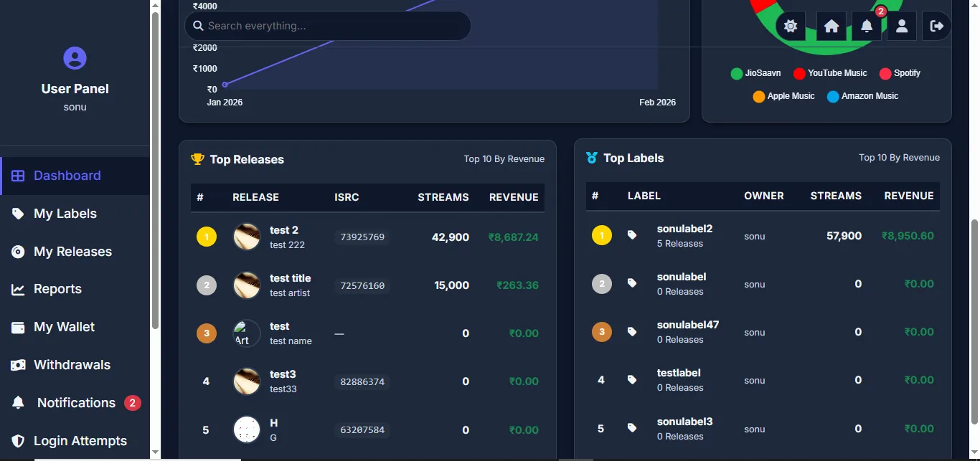Click the My Labels tag icon
980x461 pixels.
[18, 214]
